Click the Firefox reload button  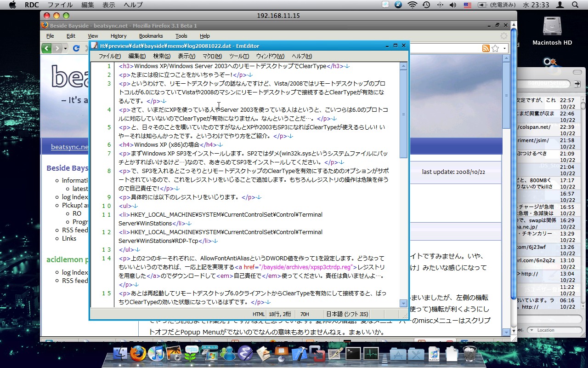pos(76,48)
